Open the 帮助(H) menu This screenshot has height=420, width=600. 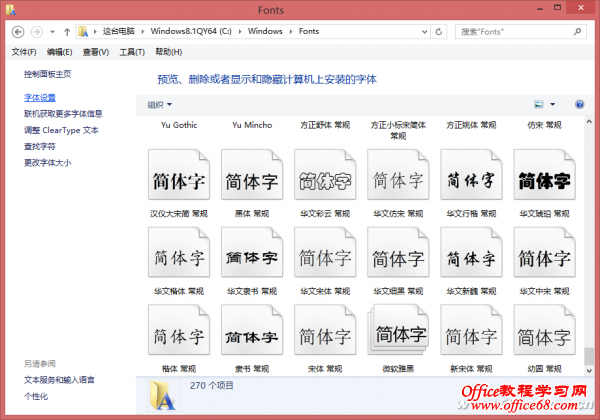168,52
